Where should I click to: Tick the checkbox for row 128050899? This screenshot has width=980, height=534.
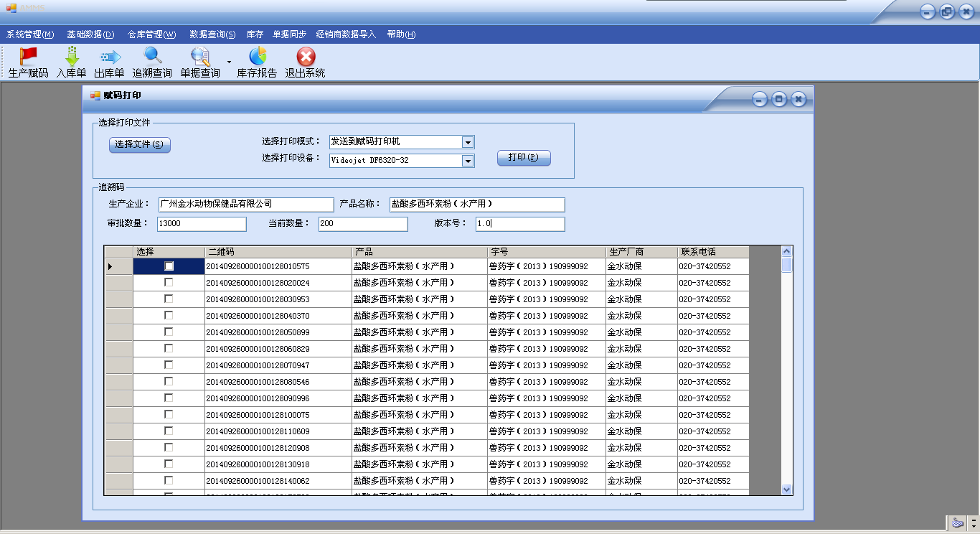click(169, 332)
